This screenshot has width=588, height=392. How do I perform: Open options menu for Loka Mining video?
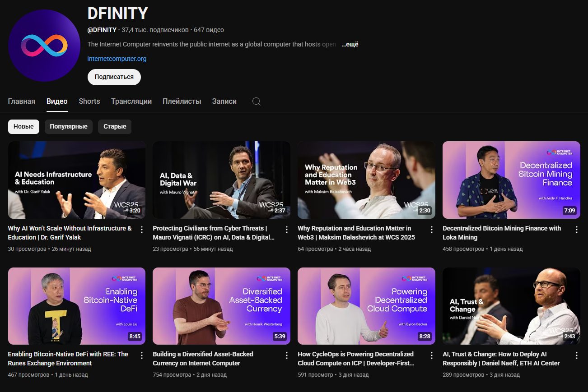577,230
